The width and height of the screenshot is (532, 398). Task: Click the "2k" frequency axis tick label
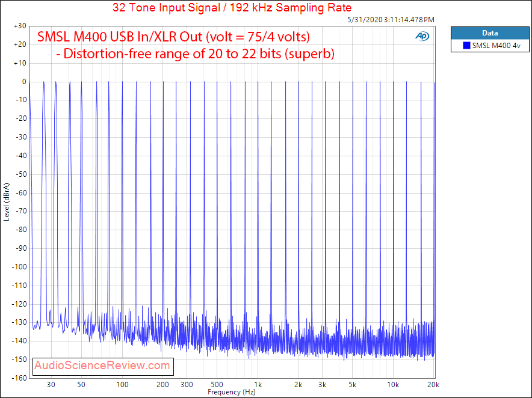pos(298,385)
